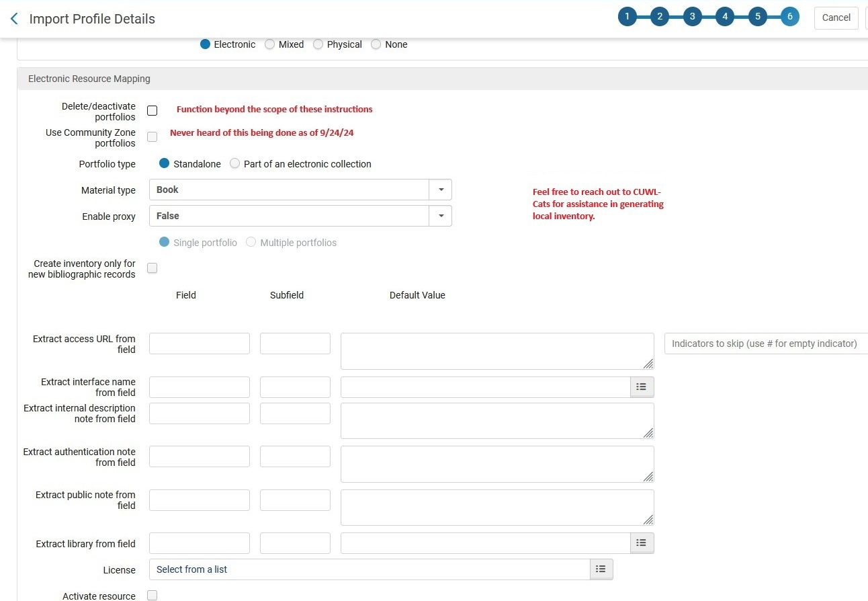Click library Field input box
This screenshot has width=868, height=601.
pyautogui.click(x=200, y=543)
